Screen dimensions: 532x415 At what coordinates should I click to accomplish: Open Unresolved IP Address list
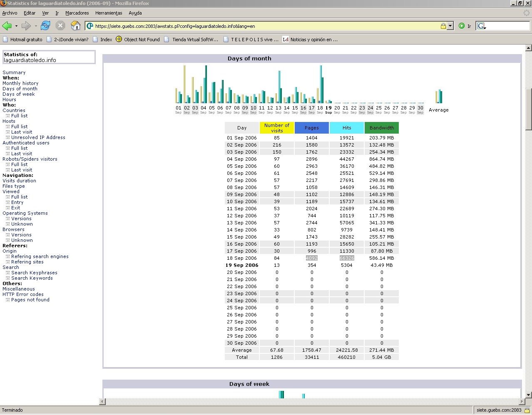click(x=38, y=137)
